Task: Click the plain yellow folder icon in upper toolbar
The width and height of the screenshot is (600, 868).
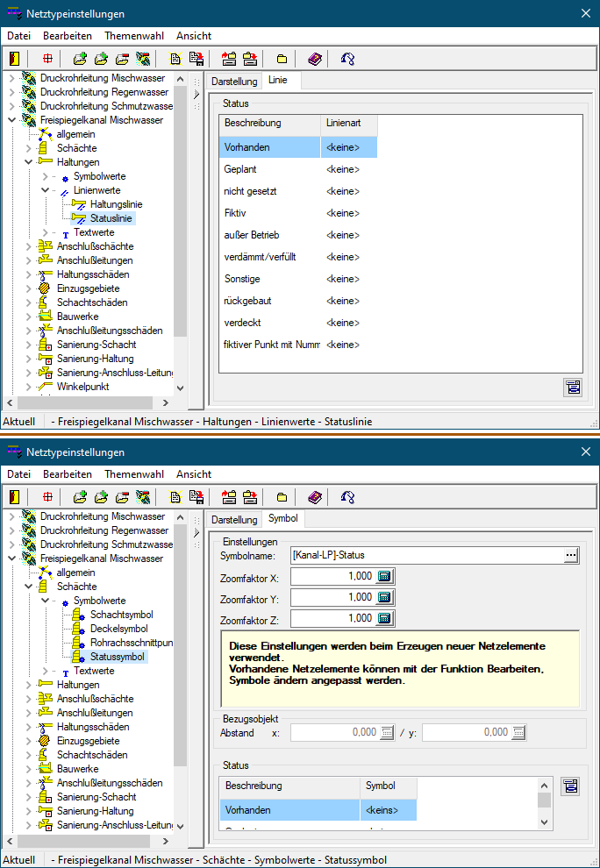Action: pos(282,59)
